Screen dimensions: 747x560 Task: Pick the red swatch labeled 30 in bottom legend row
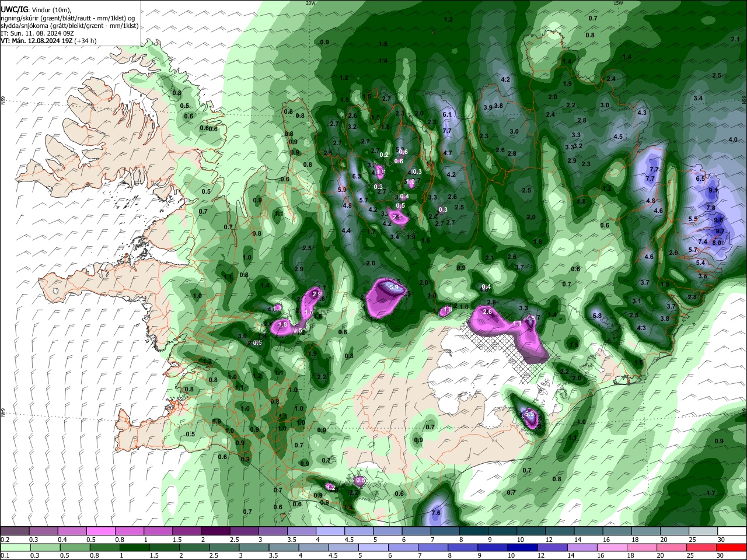pos(732,547)
